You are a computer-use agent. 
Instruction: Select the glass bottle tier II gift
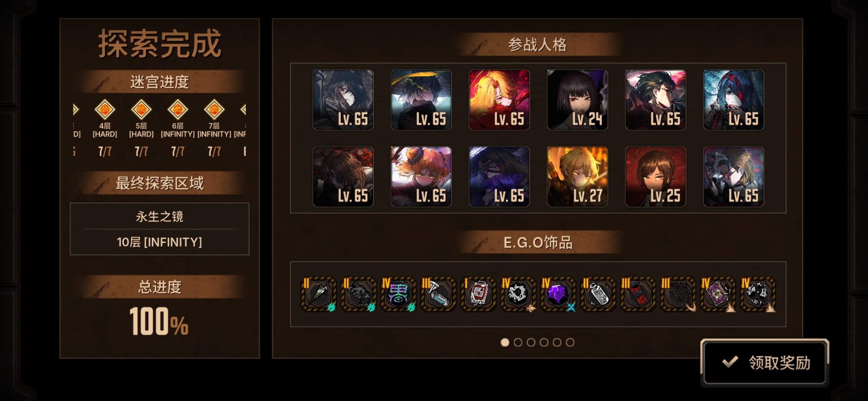pos(598,294)
